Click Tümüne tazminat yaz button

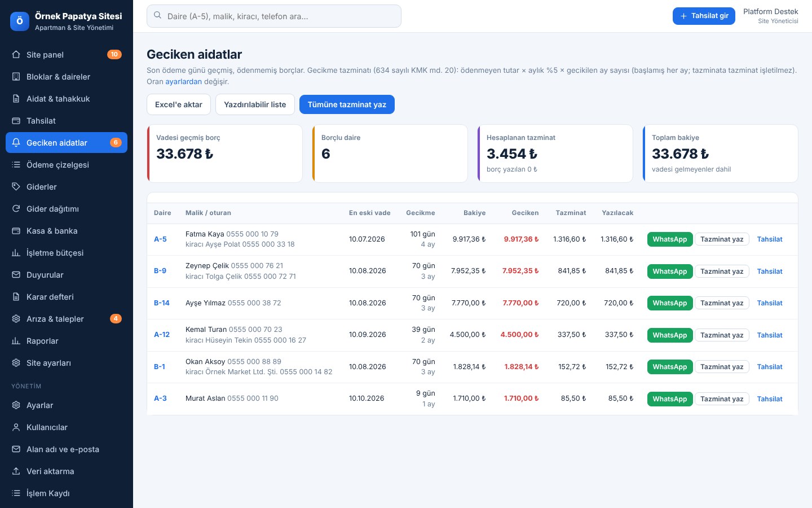[347, 104]
